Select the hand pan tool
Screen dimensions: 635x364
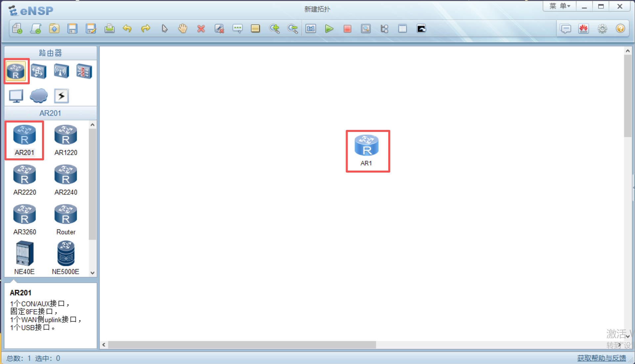[183, 29]
